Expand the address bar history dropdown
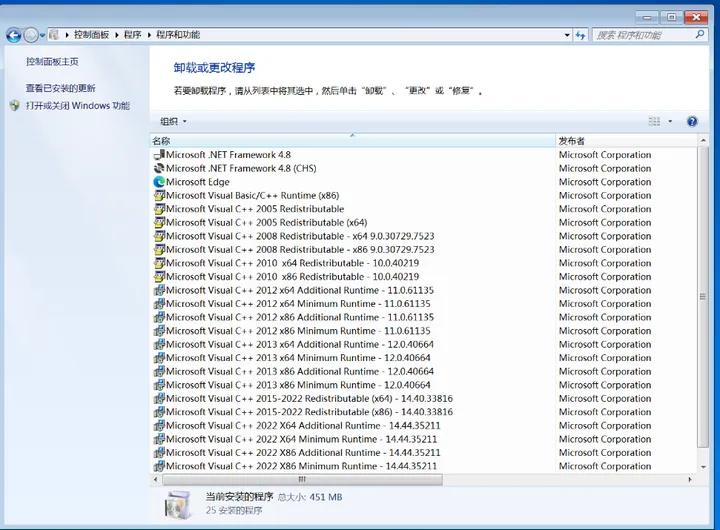This screenshot has width=720, height=530. pyautogui.click(x=567, y=35)
